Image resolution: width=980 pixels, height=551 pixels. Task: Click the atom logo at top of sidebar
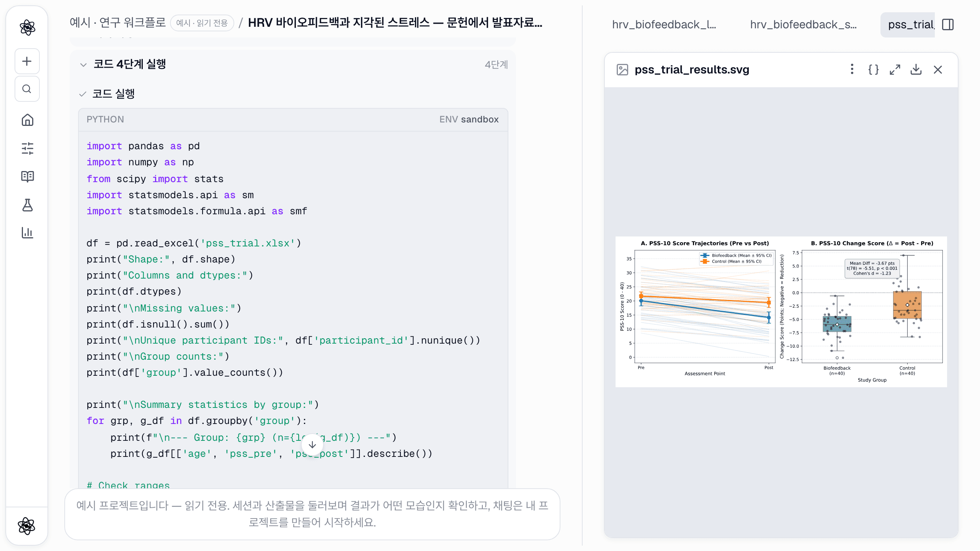(x=27, y=28)
